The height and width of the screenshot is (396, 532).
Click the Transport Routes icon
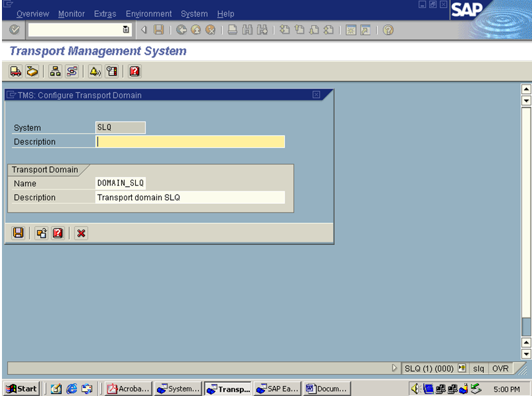click(72, 71)
